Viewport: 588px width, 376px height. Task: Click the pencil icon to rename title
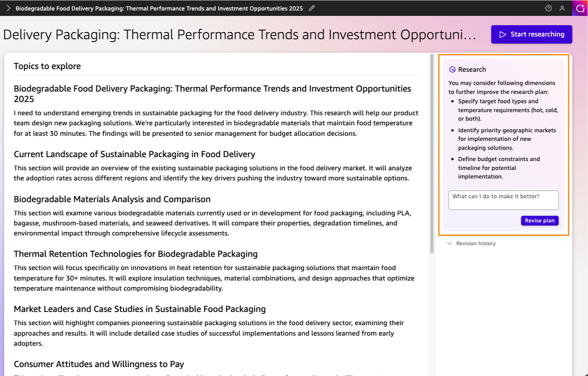click(311, 8)
